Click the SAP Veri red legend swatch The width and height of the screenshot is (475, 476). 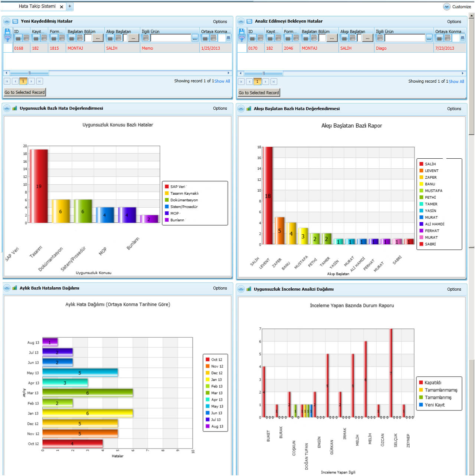pos(167,186)
